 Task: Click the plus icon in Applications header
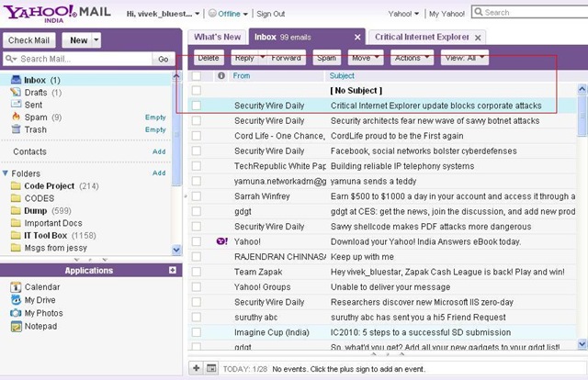[173, 270]
